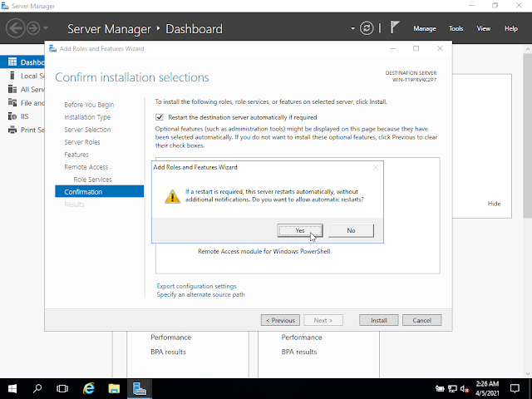Viewport: 532px width, 399px height.
Task: Select the Before You Begin step
Action: click(89, 105)
